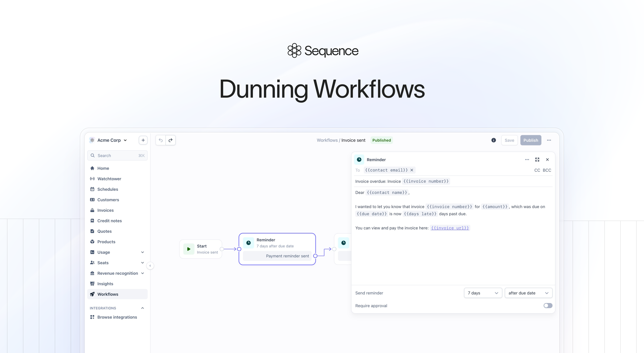Open the Acme Corp workspace switcher
The height and width of the screenshot is (353, 644).
108,140
